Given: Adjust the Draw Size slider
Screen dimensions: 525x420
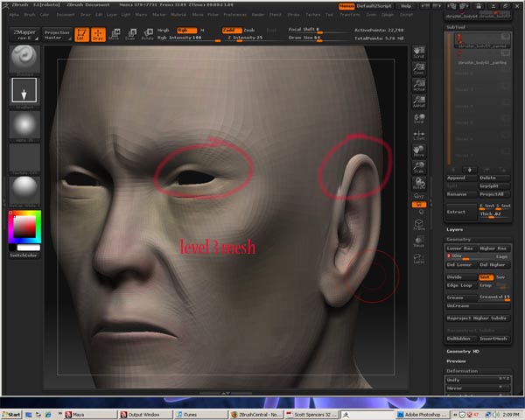Looking at the screenshot, I should coord(318,38).
